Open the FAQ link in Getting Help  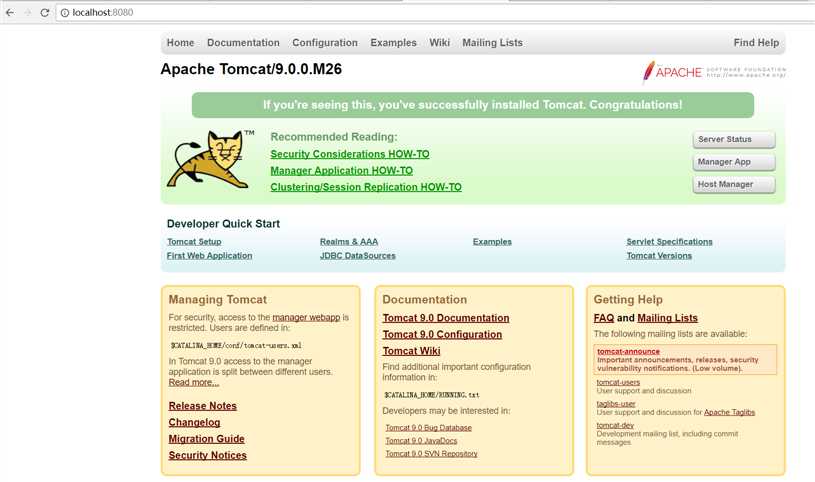pos(604,318)
